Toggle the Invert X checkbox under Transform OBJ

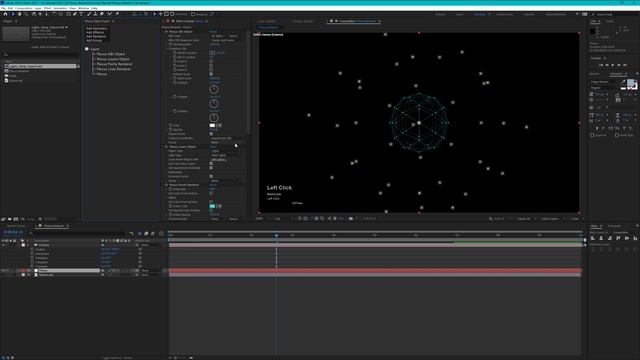click(x=211, y=61)
